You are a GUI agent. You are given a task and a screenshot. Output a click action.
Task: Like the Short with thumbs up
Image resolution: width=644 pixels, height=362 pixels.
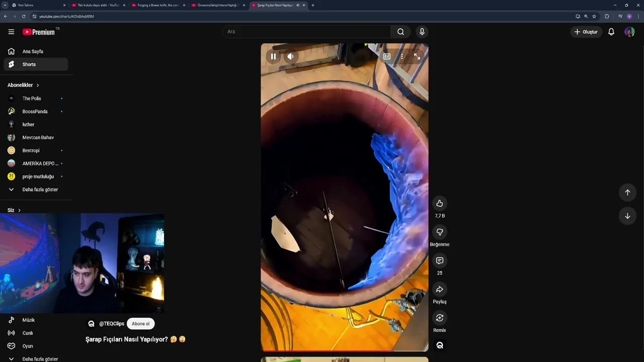click(440, 203)
